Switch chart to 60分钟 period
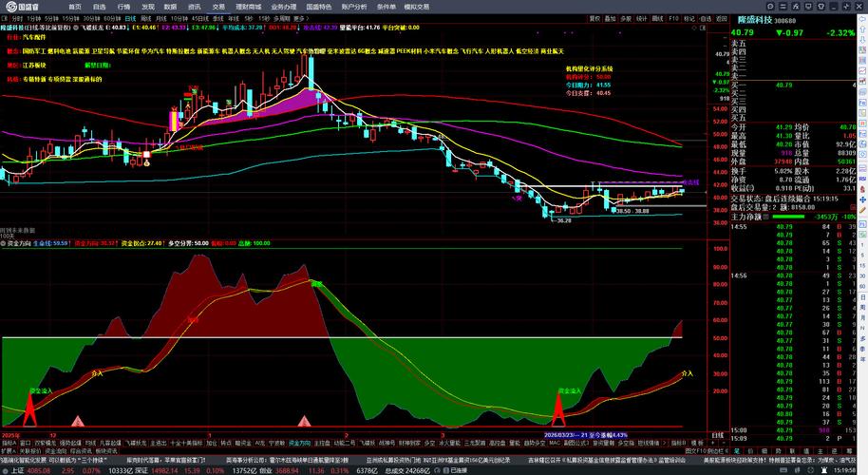Image resolution: width=868 pixels, height=475 pixels. click(112, 18)
